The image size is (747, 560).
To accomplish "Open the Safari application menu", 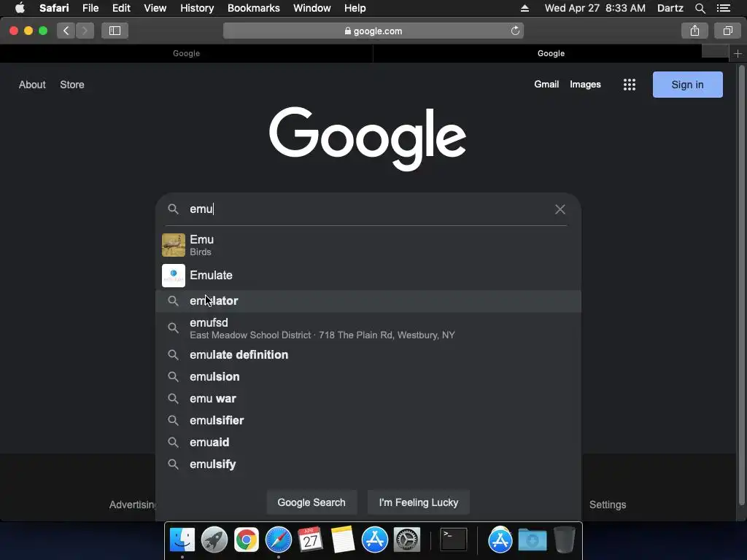I will (54, 8).
